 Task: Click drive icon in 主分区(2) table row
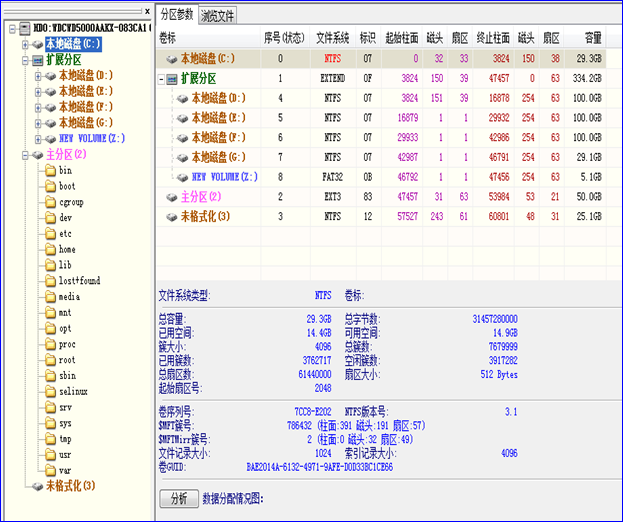tap(172, 197)
